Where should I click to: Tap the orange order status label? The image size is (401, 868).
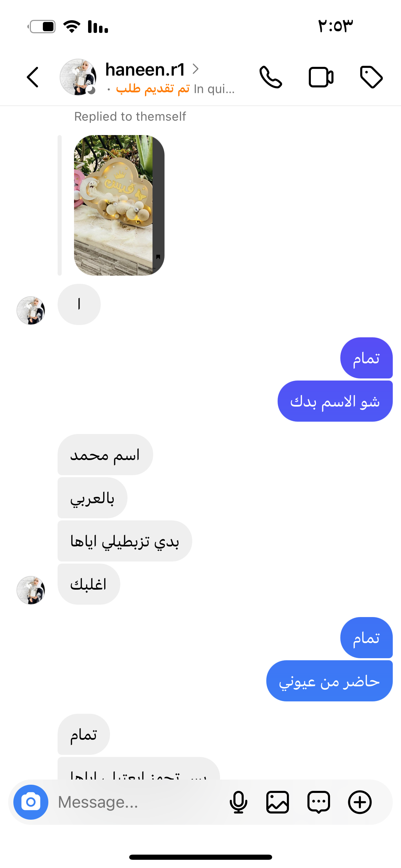[x=153, y=89]
